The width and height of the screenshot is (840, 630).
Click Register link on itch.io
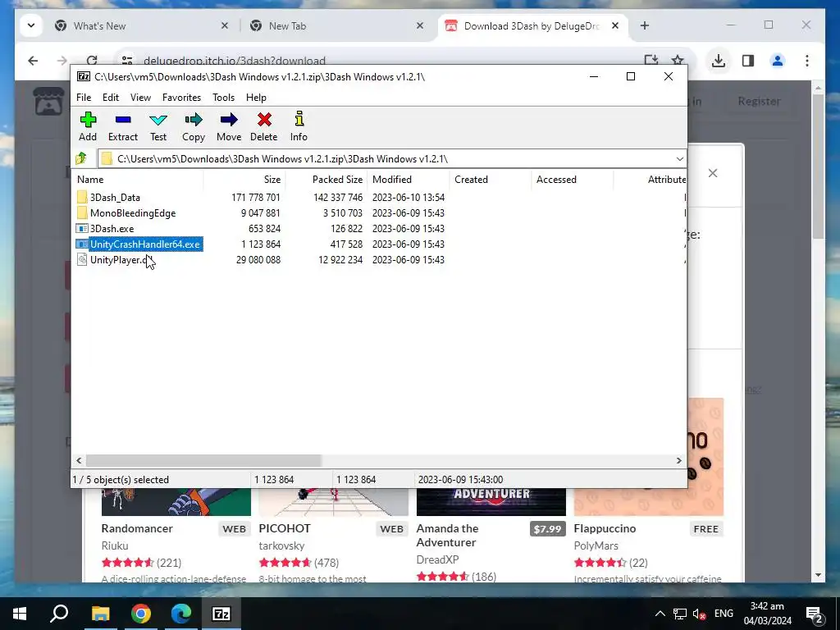(759, 101)
